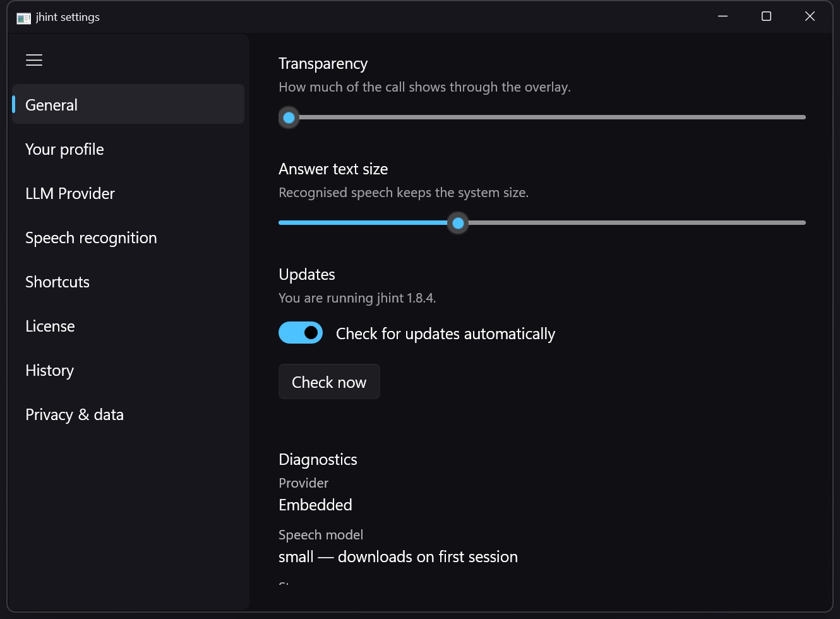
Task: Open Speech recognition settings
Action: 128,237
